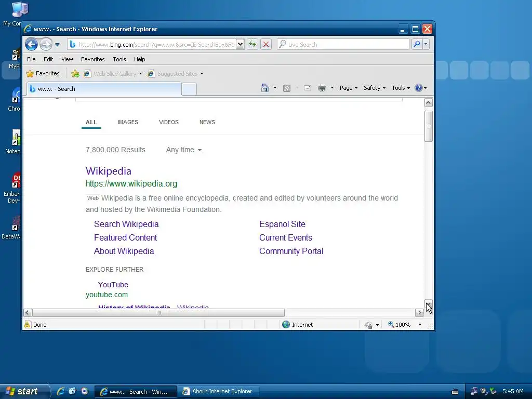The image size is (532, 399).
Task: Open the File menu
Action: click(x=31, y=59)
